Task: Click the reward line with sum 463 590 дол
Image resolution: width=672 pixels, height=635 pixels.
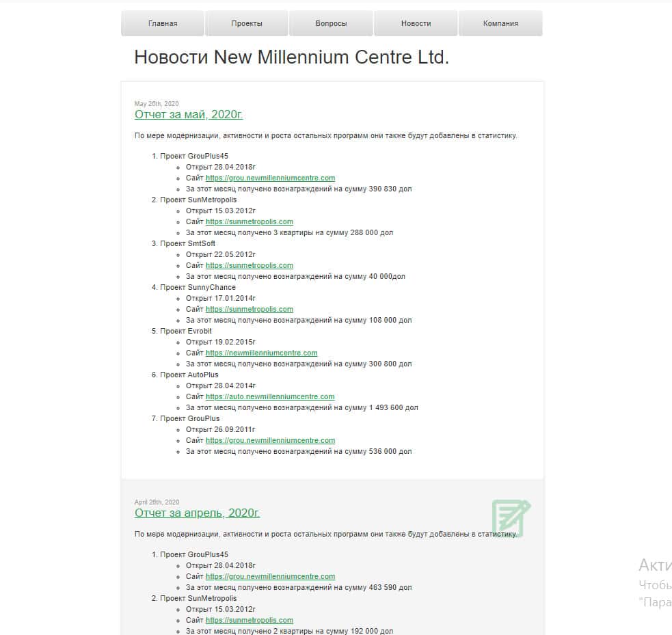Action: [299, 587]
